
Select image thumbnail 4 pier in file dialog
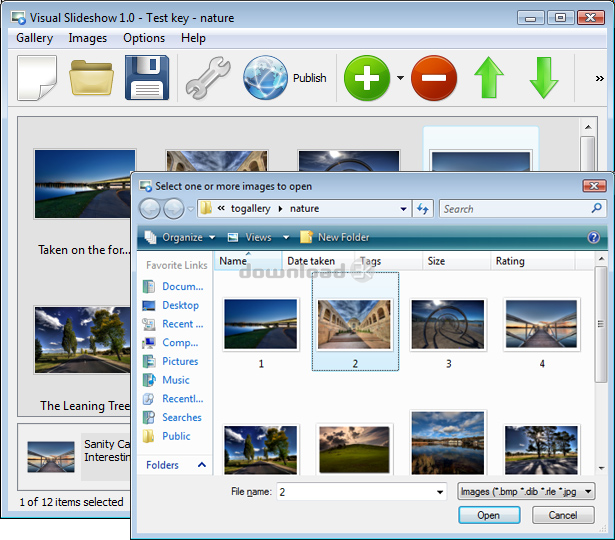(x=541, y=324)
